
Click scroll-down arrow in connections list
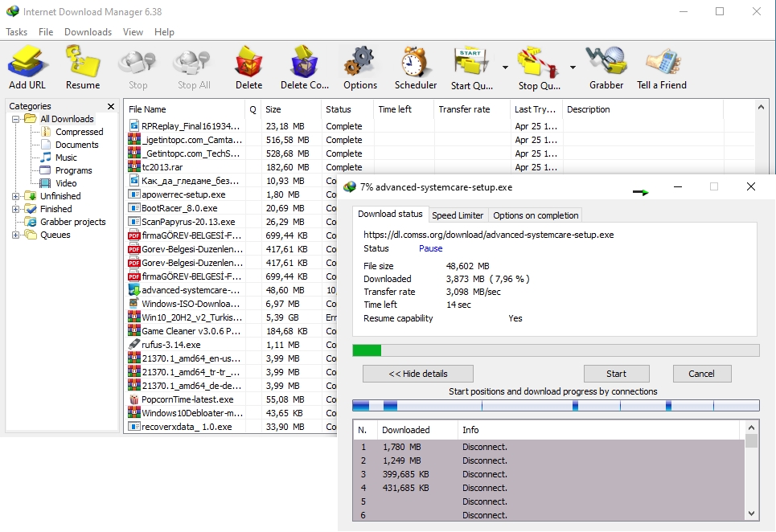click(x=751, y=514)
